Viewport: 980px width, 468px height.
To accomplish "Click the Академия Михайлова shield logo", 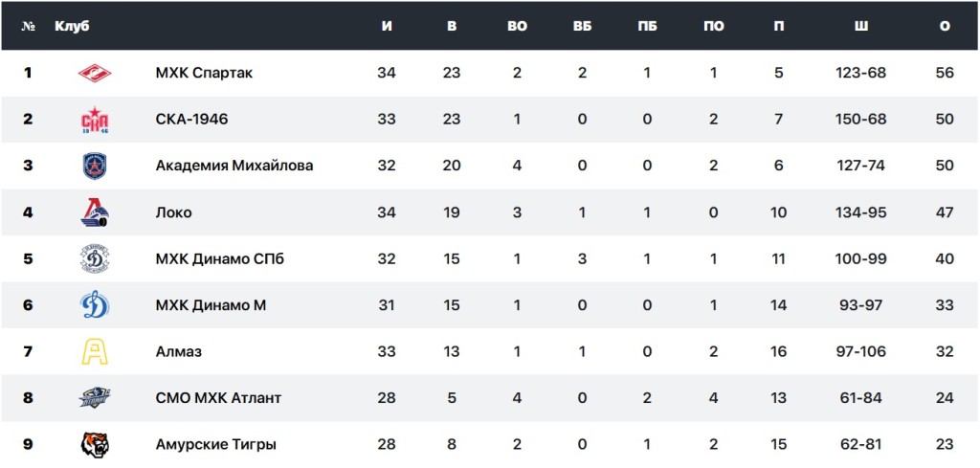I will pos(95,166).
